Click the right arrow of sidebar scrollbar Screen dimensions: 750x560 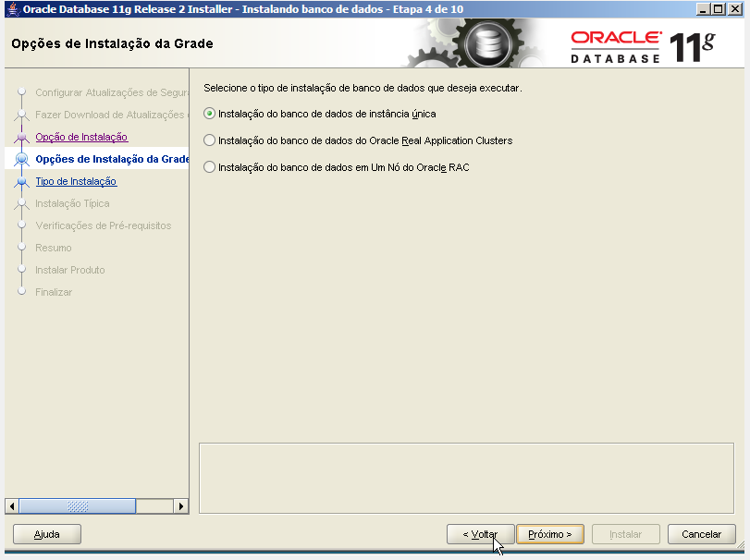pos(181,506)
